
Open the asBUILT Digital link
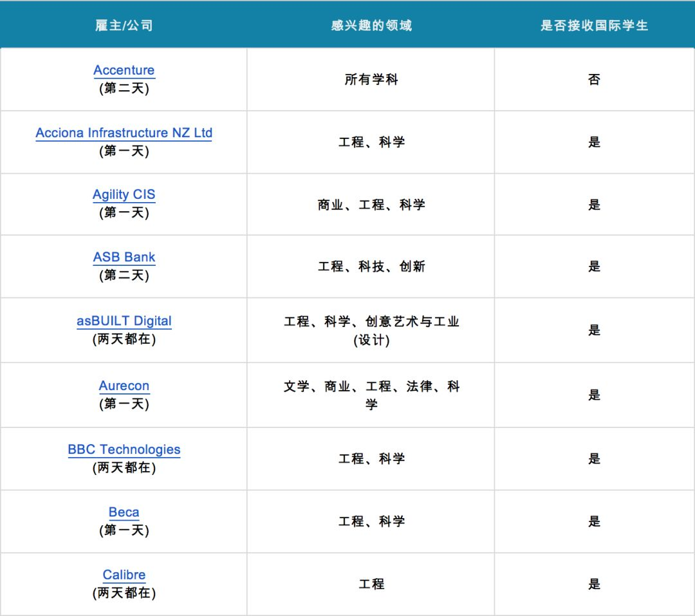click(124, 321)
